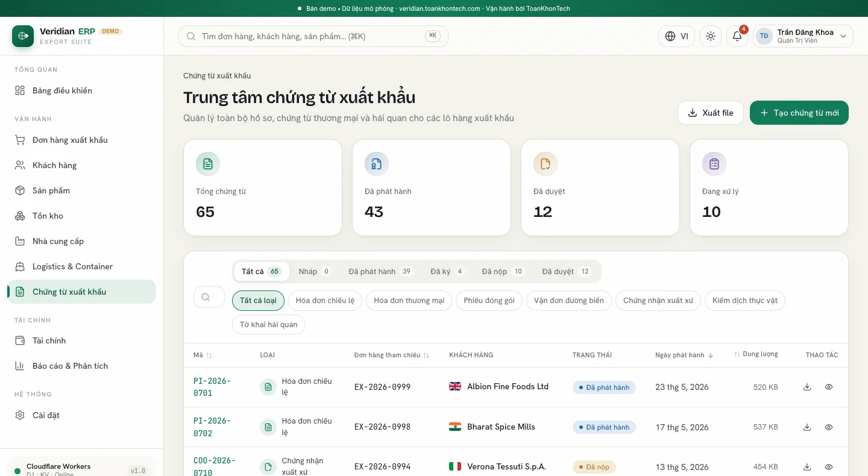Click the Veridian ERP logo icon
This screenshot has width=868, height=476.
pyautogui.click(x=23, y=36)
